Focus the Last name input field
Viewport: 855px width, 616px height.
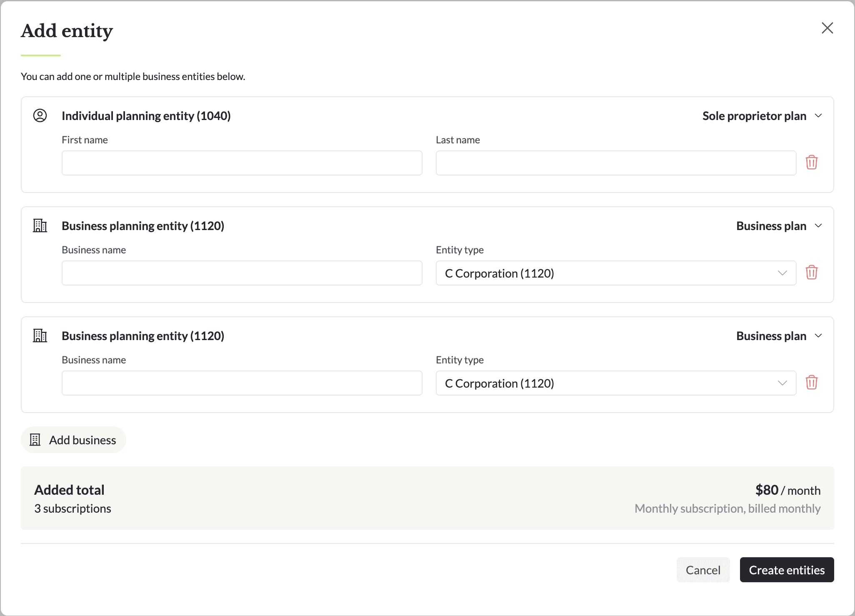[615, 163]
